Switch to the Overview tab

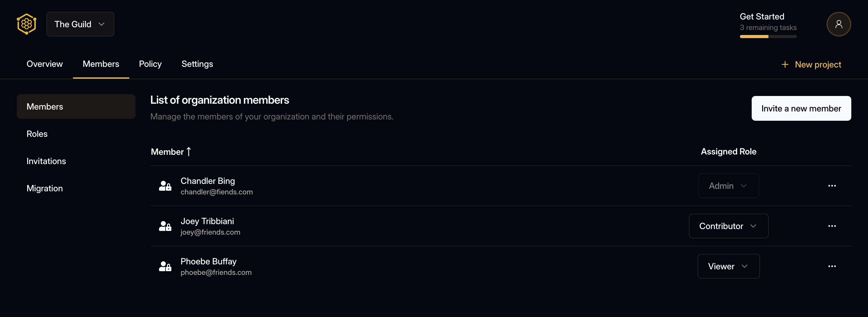[x=45, y=64]
